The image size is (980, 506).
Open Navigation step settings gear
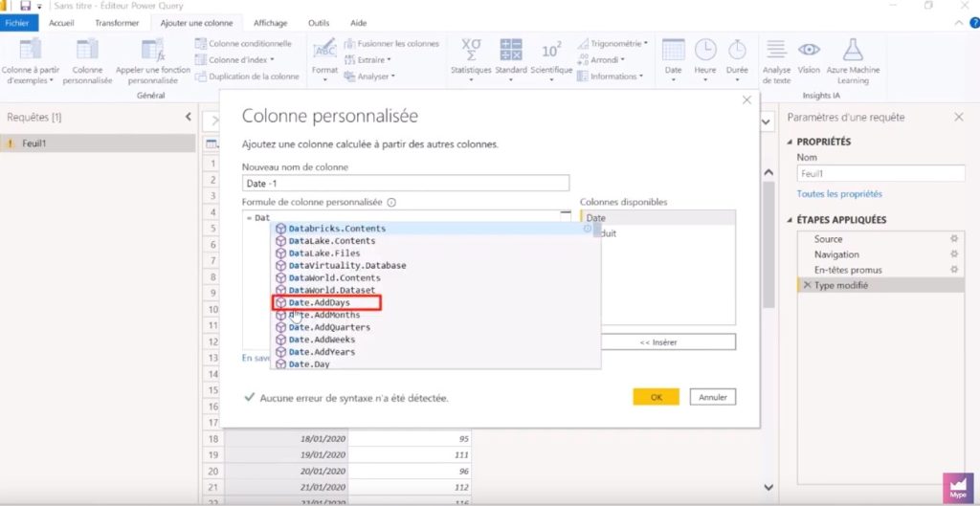(x=954, y=254)
